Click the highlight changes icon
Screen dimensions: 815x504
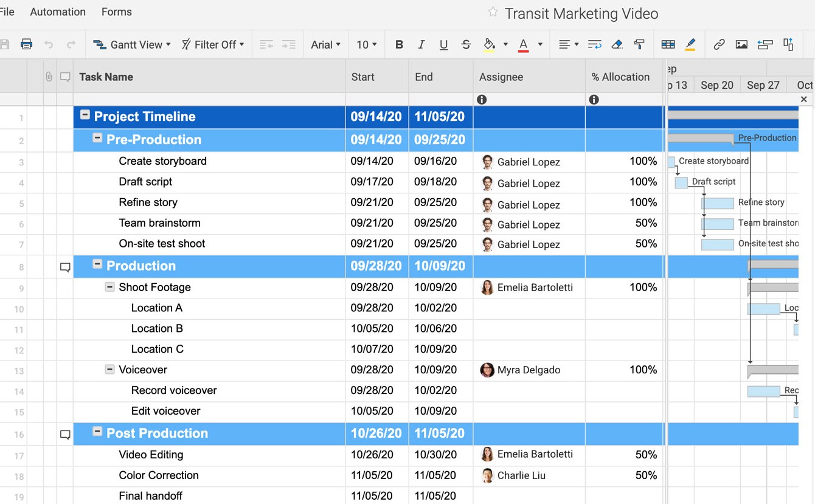[x=690, y=44]
